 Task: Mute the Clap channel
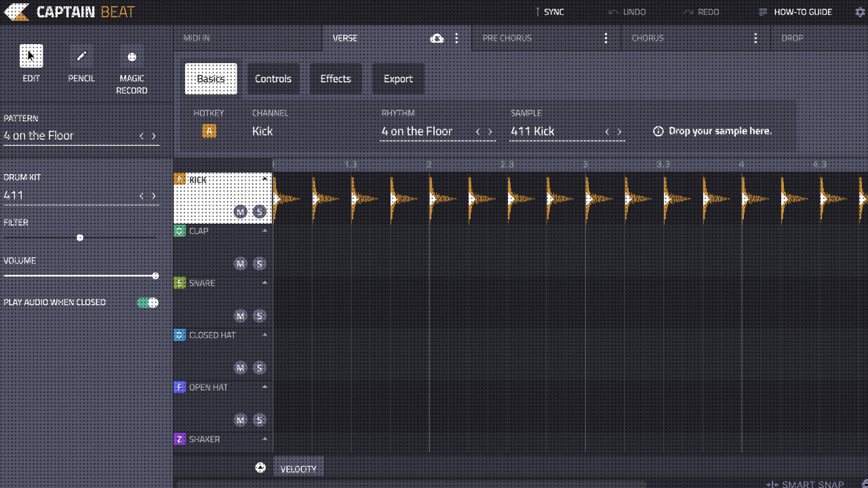[240, 264]
